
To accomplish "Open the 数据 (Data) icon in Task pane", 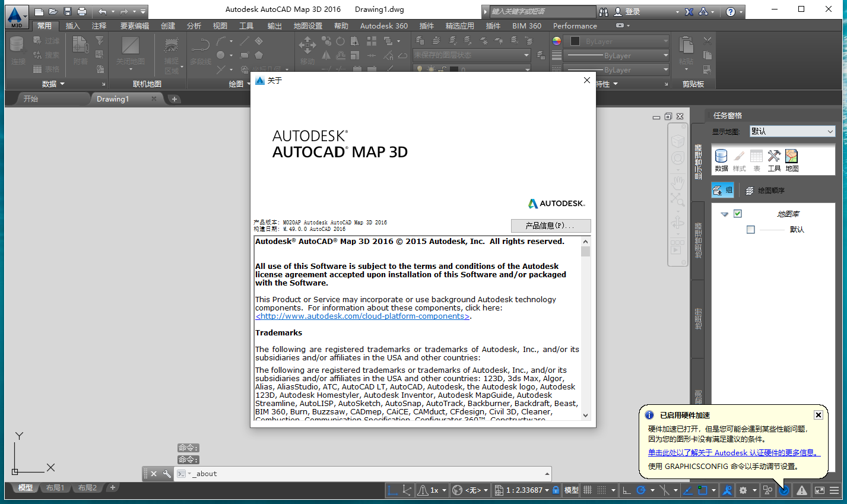I will pos(720,156).
